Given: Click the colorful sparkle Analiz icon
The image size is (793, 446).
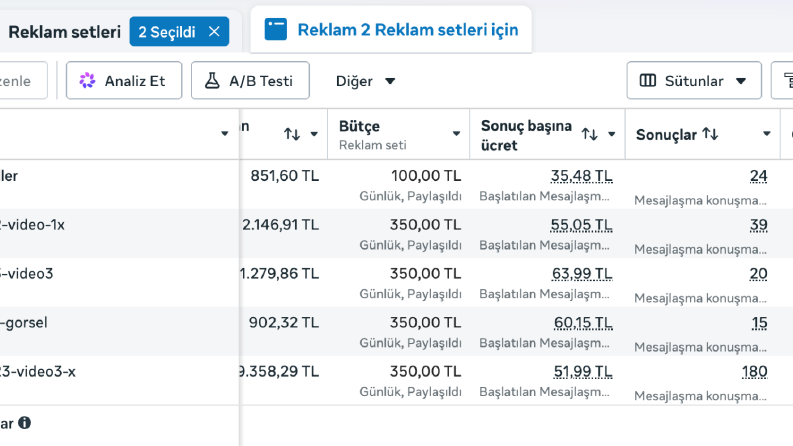Looking at the screenshot, I should (x=87, y=80).
